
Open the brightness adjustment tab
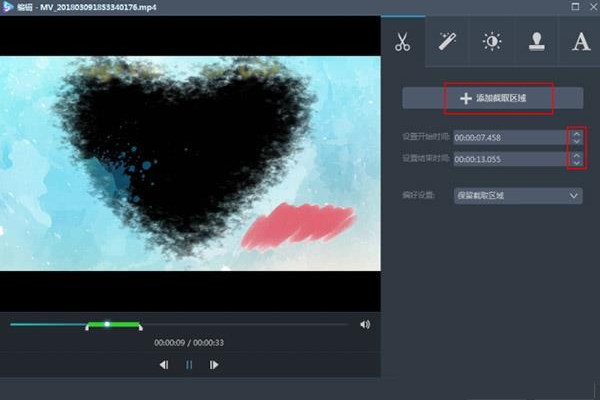tap(492, 42)
